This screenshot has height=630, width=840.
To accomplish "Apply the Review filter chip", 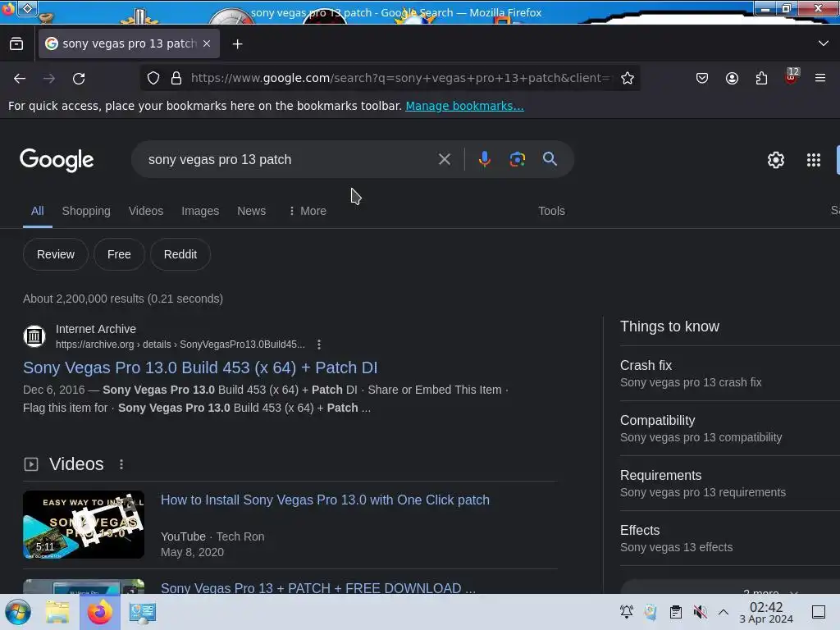I will pyautogui.click(x=56, y=254).
